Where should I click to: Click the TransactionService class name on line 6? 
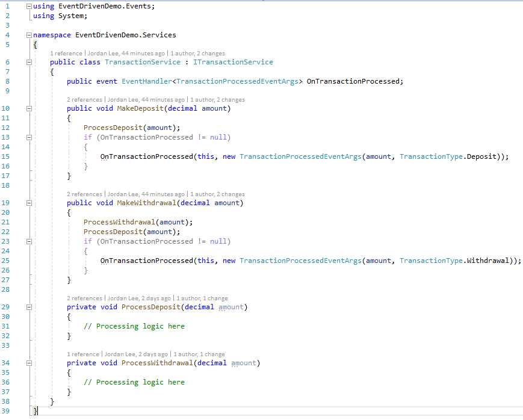(143, 62)
